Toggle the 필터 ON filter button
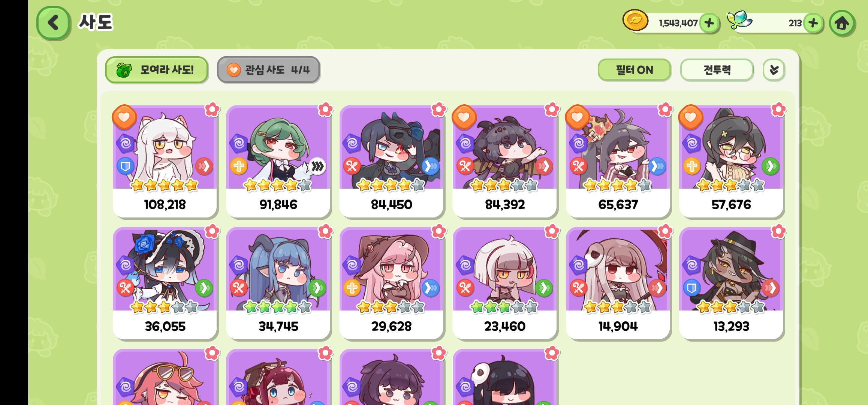Viewport: 868px width, 405px height. (x=634, y=70)
